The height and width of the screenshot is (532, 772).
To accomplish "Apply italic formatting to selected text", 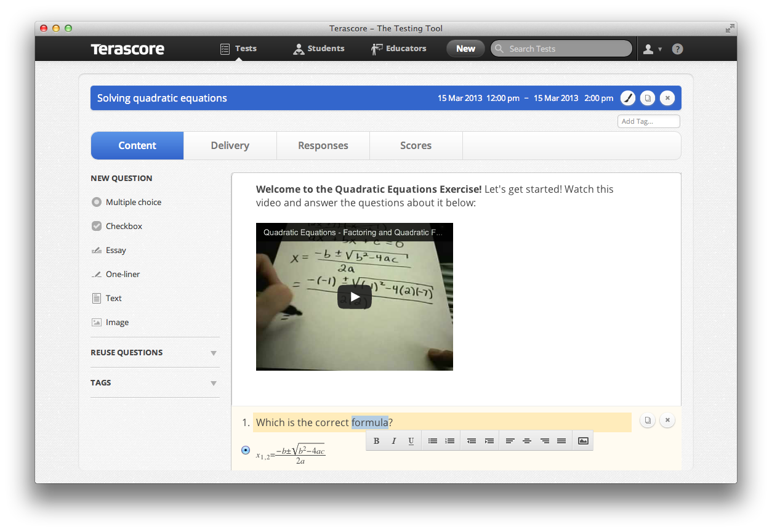I will click(394, 441).
